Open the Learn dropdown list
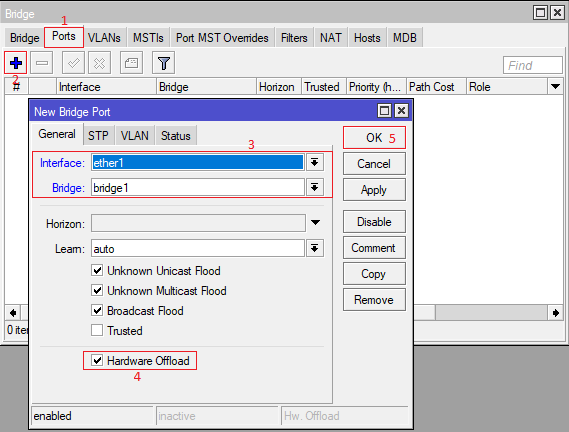The height and width of the screenshot is (432, 569). coord(315,248)
